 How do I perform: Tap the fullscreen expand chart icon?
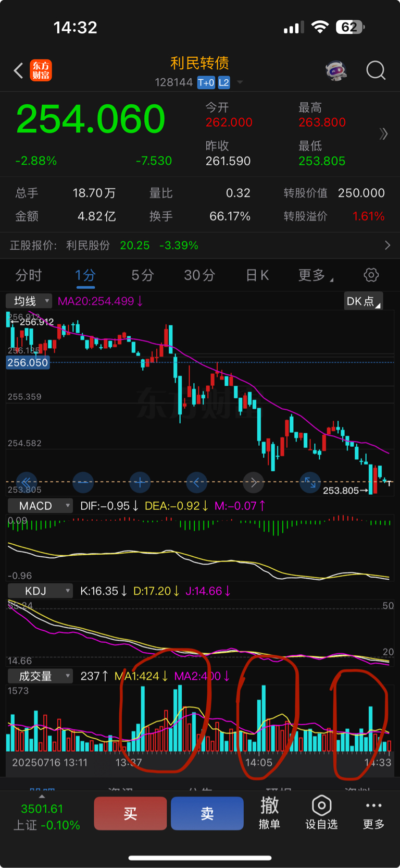[310, 482]
